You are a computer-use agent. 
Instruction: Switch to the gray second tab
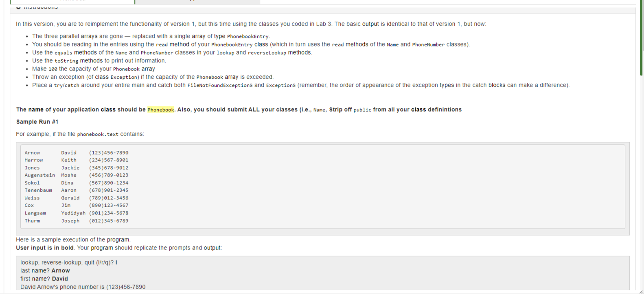197,2
